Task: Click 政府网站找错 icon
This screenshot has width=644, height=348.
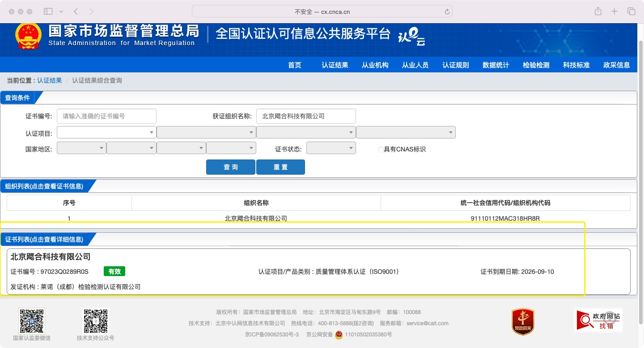Action: point(598,320)
